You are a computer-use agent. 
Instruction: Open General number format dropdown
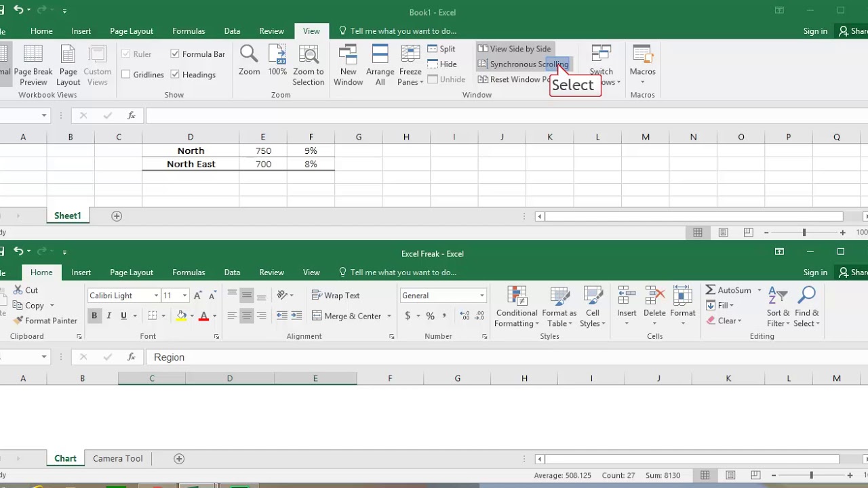pyautogui.click(x=482, y=296)
